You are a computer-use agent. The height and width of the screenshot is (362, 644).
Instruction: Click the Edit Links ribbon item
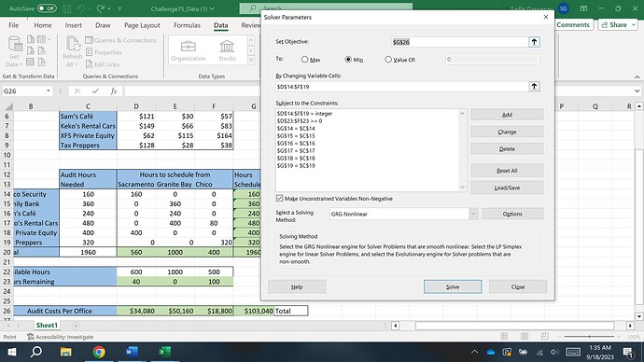pyautogui.click(x=103, y=64)
